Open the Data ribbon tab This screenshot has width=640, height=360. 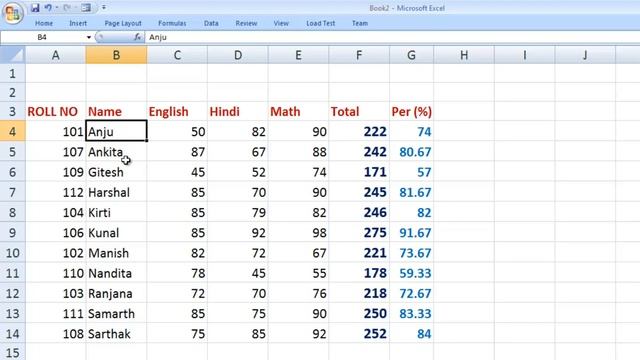[x=211, y=23]
